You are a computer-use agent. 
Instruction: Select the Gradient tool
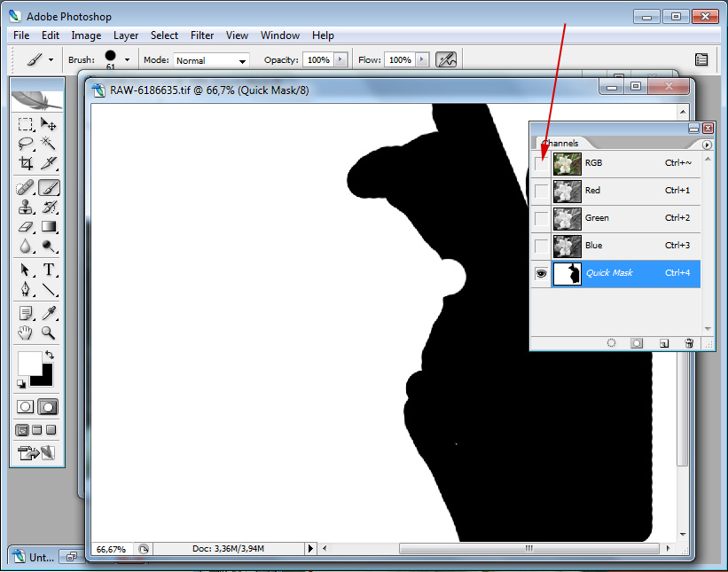tap(48, 226)
